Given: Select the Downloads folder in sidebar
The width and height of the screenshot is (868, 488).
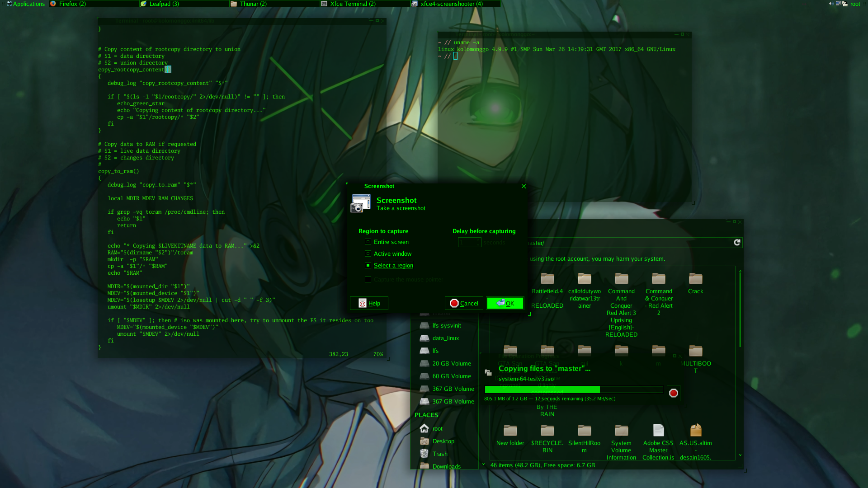Looking at the screenshot, I should point(447,466).
